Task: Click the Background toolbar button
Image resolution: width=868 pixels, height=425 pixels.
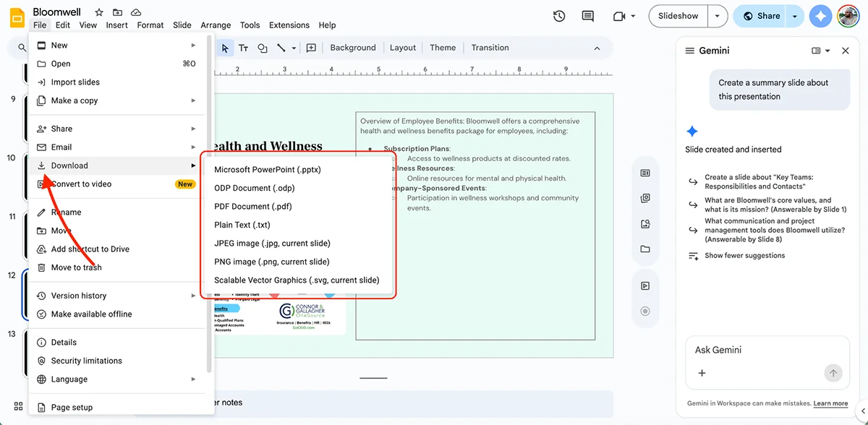Action: (353, 48)
